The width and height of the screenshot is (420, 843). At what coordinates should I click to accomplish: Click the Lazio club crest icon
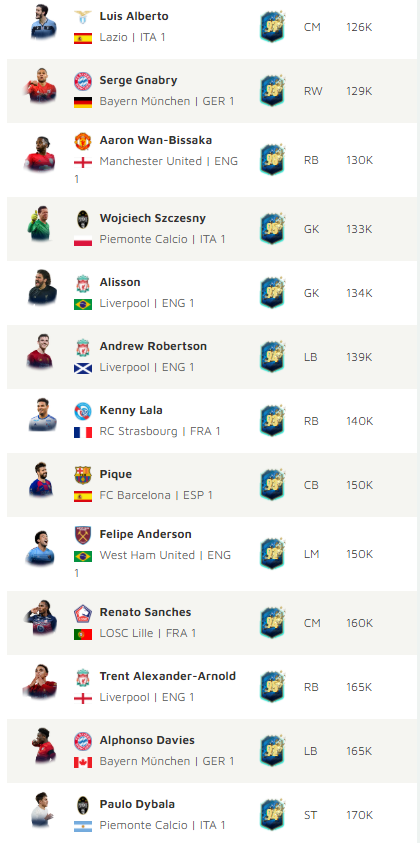(83, 17)
